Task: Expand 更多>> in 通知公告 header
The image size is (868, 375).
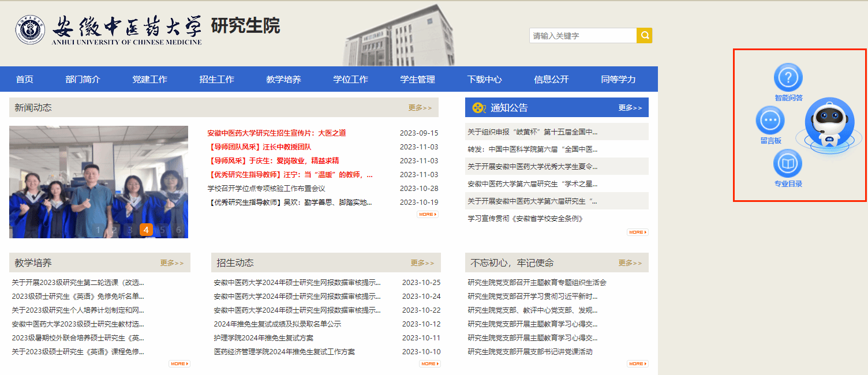Action: tap(630, 108)
